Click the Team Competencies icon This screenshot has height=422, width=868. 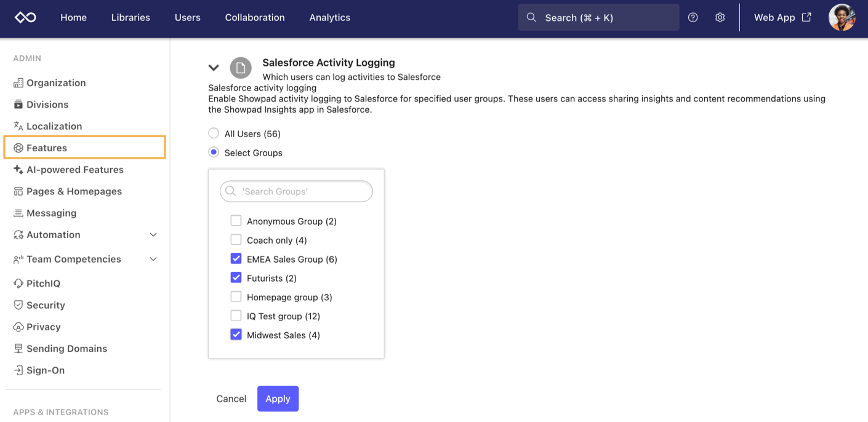point(18,259)
